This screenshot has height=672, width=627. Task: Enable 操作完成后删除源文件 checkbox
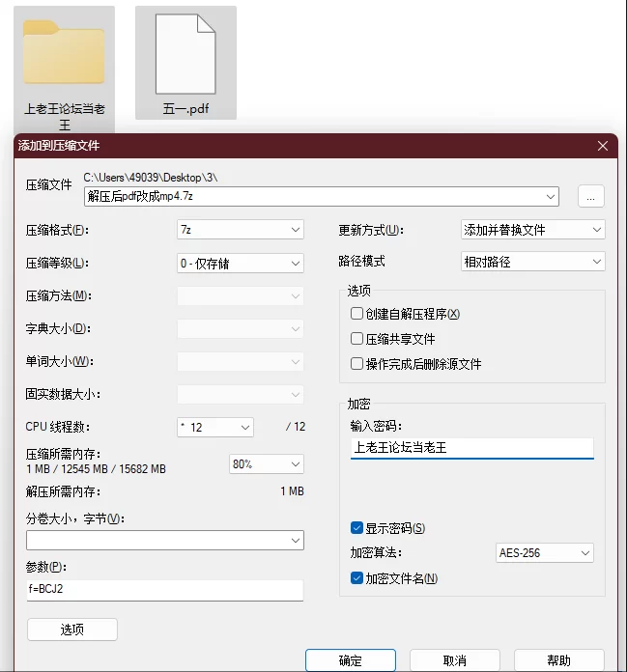click(x=356, y=364)
